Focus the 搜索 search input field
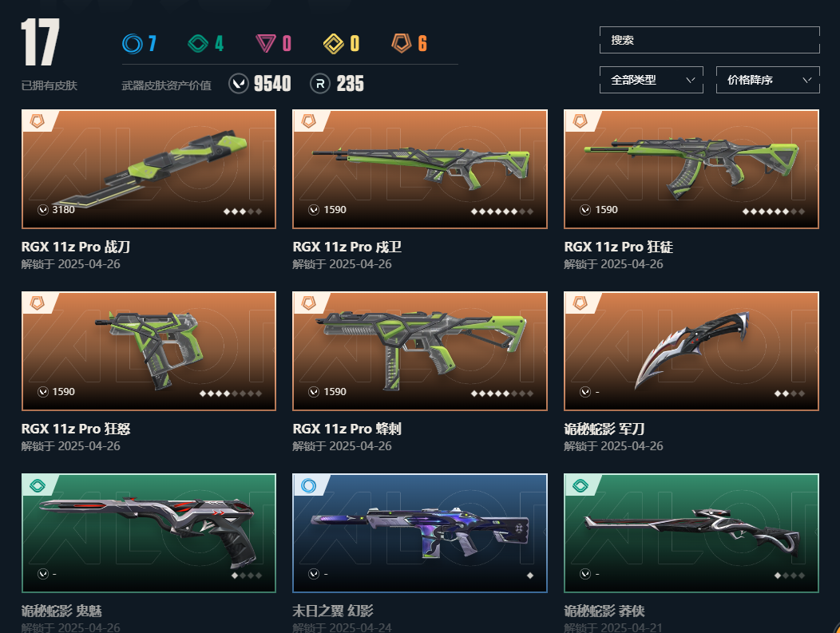 709,40
